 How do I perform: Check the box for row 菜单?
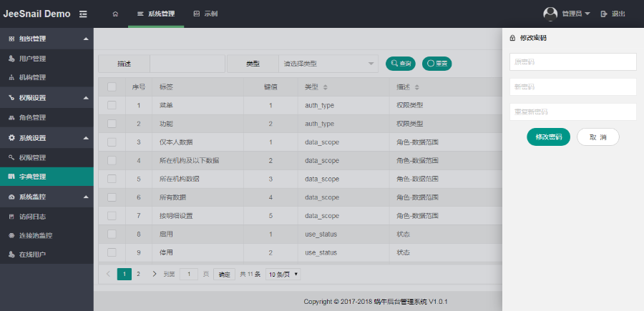pyautogui.click(x=112, y=105)
